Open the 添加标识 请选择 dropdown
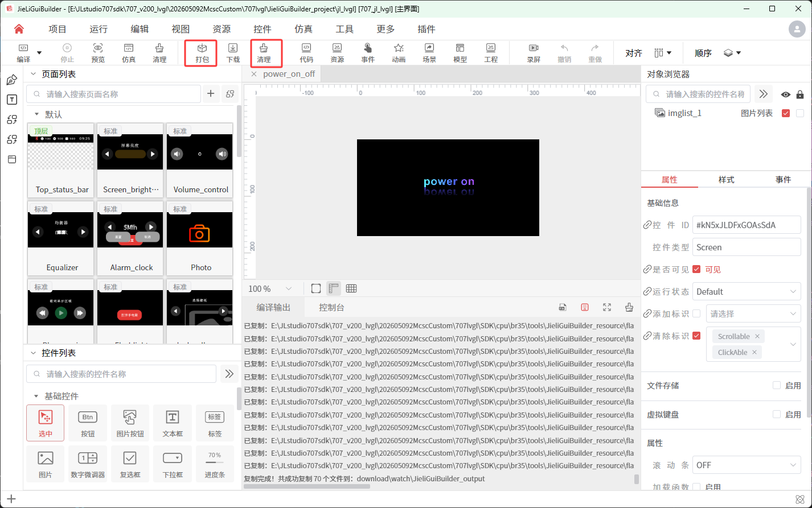 click(753, 313)
